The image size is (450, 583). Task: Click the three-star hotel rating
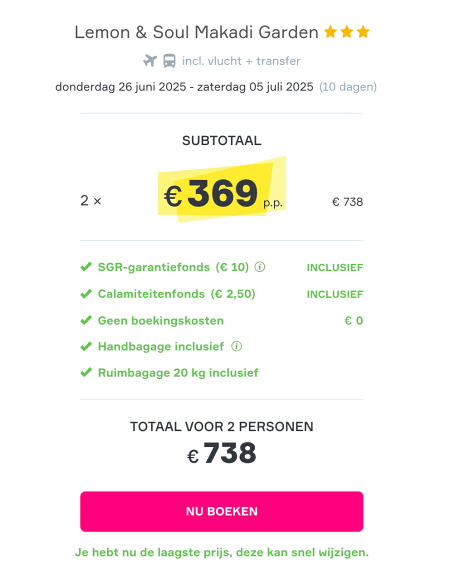[x=347, y=32]
